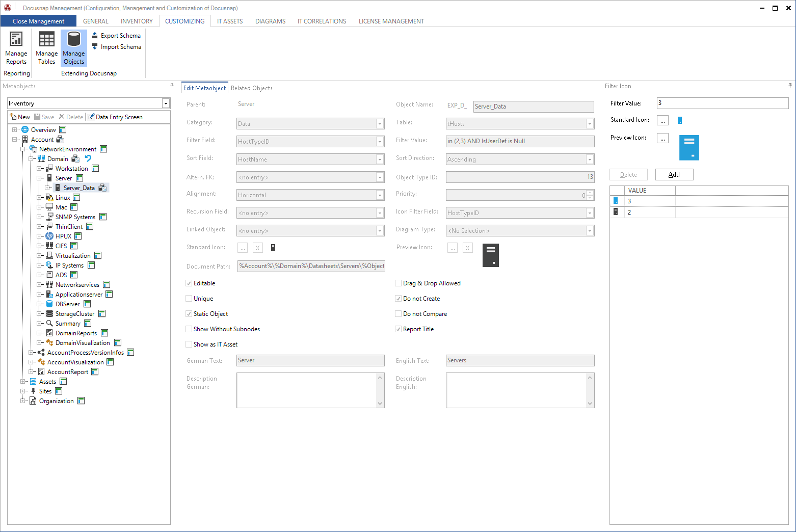This screenshot has width=796, height=532.
Task: Click blue server preview icon
Action: pos(689,148)
